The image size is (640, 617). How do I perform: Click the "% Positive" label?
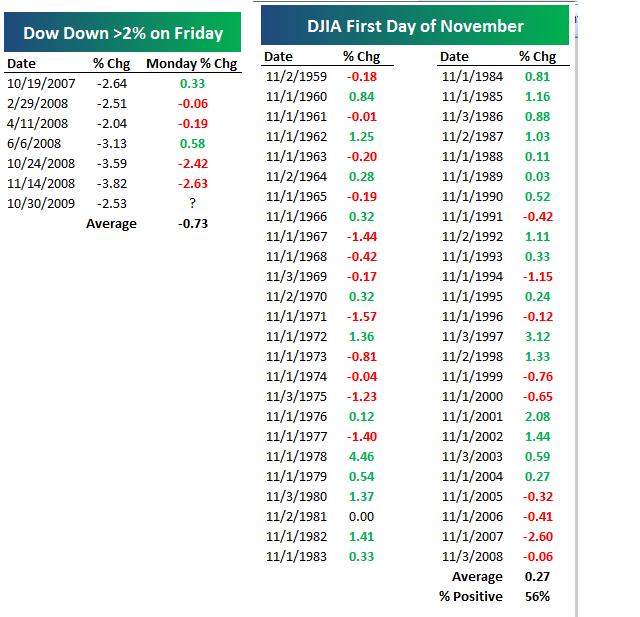[x=471, y=597]
